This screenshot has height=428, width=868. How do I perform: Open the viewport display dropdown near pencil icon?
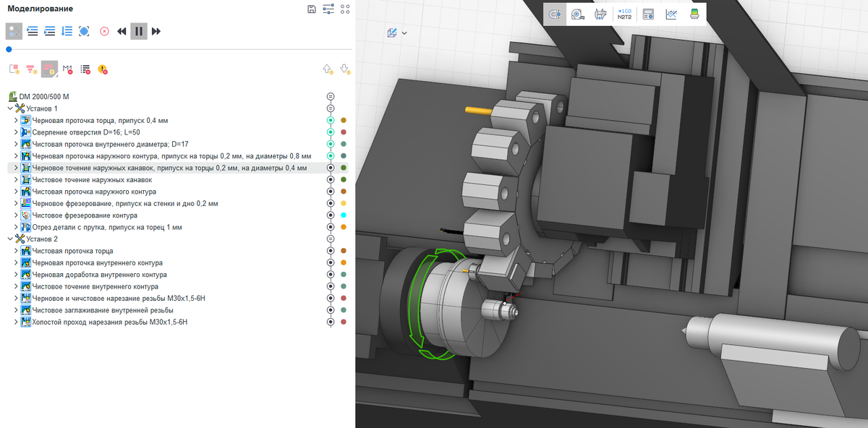pos(404,33)
